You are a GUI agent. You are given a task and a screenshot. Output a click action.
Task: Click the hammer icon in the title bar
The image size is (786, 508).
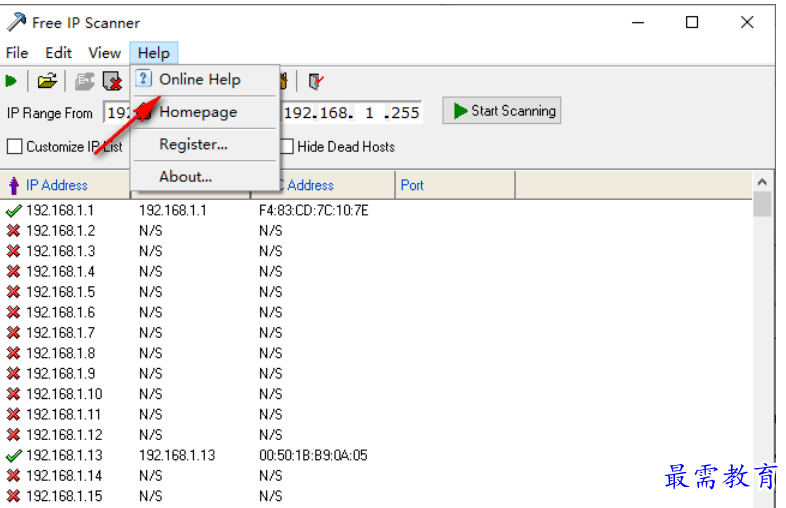point(16,22)
